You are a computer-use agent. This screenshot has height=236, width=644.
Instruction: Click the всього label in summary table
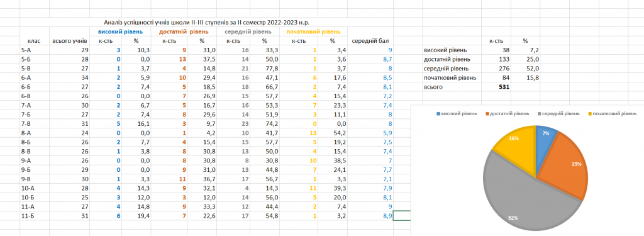(x=432, y=87)
